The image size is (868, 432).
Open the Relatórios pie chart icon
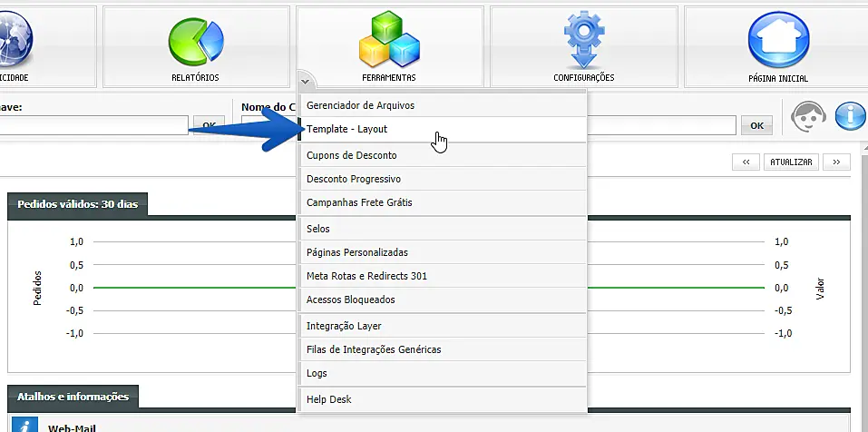point(195,41)
